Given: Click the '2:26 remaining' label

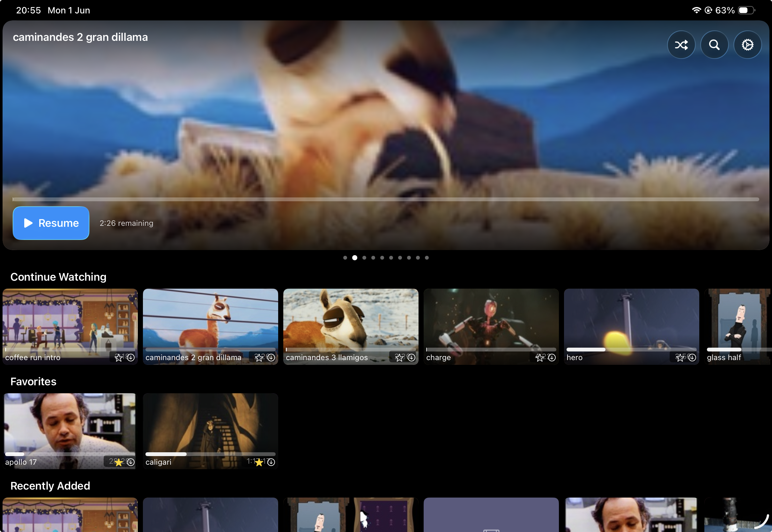Looking at the screenshot, I should pos(126,223).
